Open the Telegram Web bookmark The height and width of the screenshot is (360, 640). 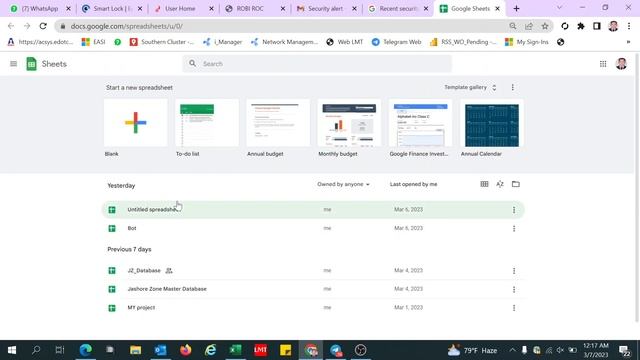pyautogui.click(x=396, y=42)
